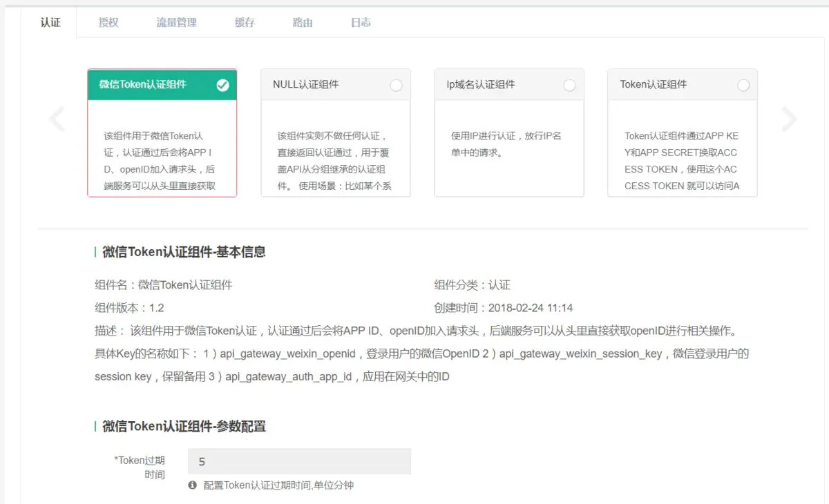Open the 日志 tab

point(361,22)
